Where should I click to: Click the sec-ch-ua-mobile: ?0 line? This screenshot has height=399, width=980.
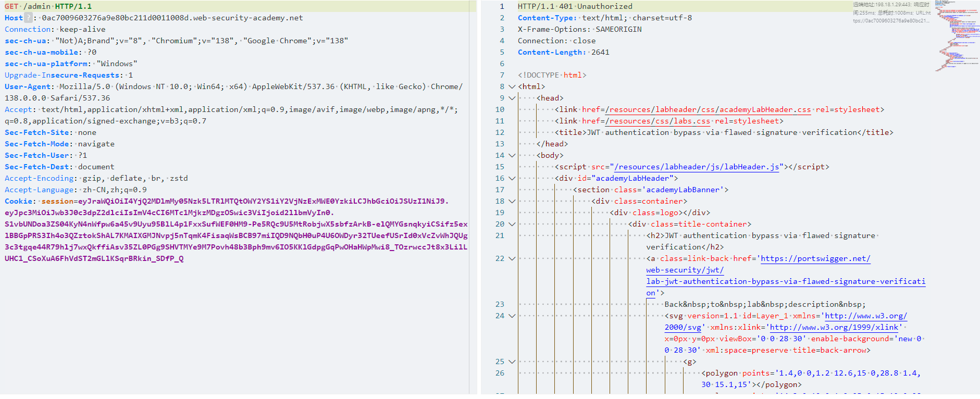click(51, 52)
